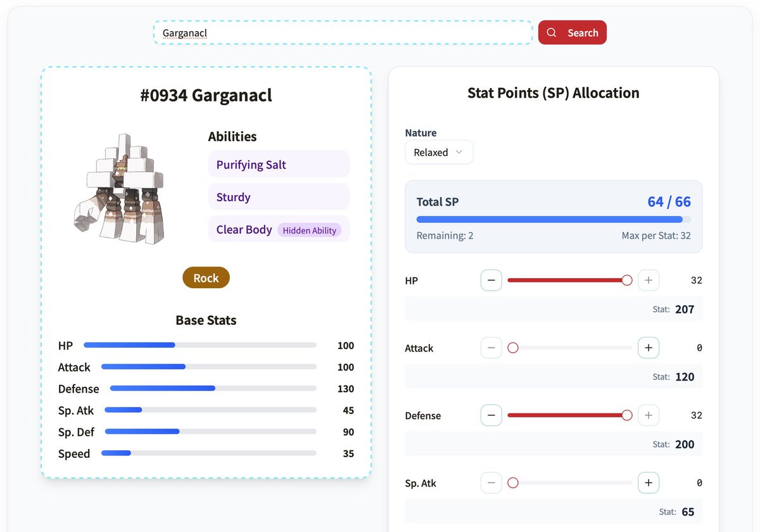760x532 pixels.
Task: Click the Total SP progress bar
Action: pos(554,220)
